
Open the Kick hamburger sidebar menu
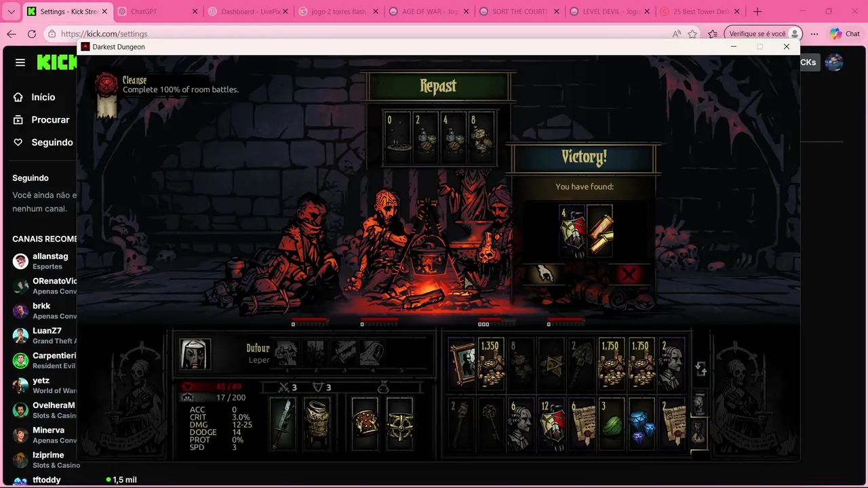pyautogui.click(x=20, y=62)
